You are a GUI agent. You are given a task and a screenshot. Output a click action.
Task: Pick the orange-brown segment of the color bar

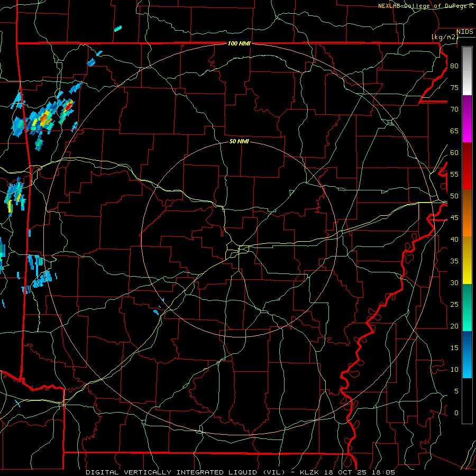(467, 213)
